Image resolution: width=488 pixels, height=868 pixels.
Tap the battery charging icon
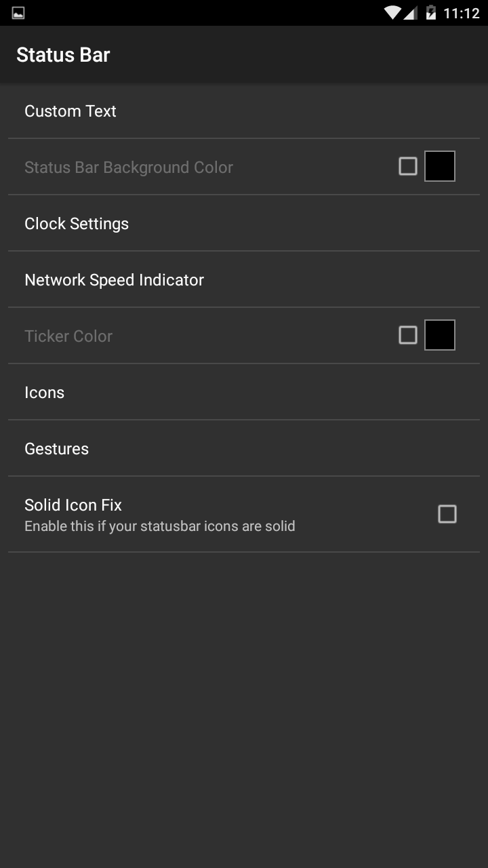tap(430, 13)
